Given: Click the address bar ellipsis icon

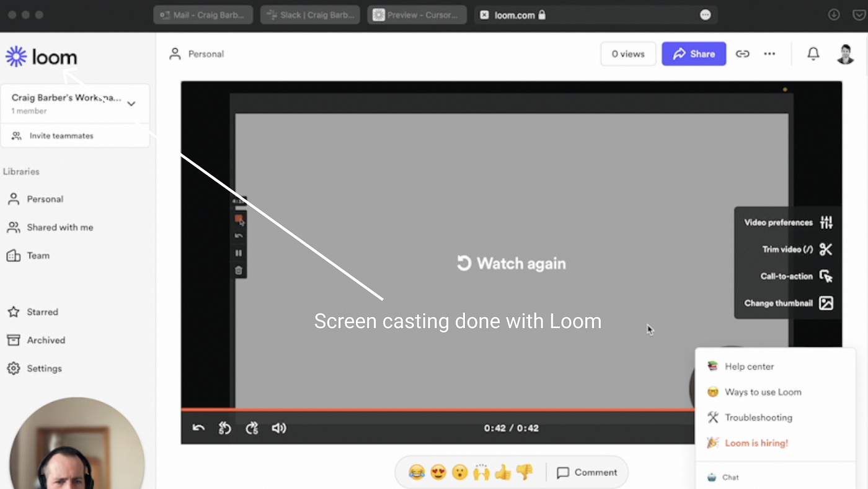Looking at the screenshot, I should tap(706, 15).
